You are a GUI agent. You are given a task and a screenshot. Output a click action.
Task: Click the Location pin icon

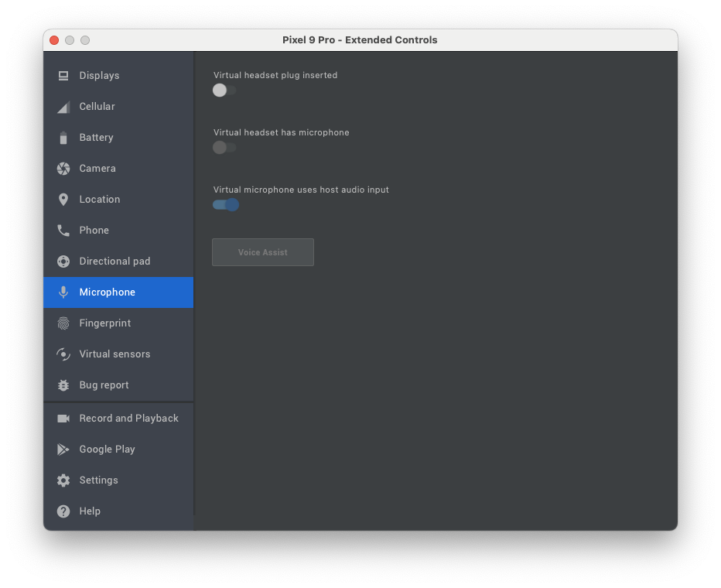63,200
